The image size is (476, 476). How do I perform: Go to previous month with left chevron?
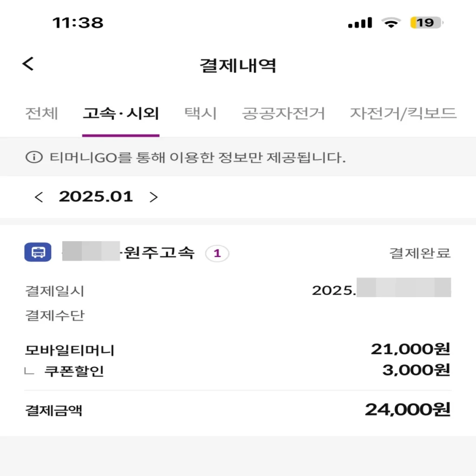40,197
